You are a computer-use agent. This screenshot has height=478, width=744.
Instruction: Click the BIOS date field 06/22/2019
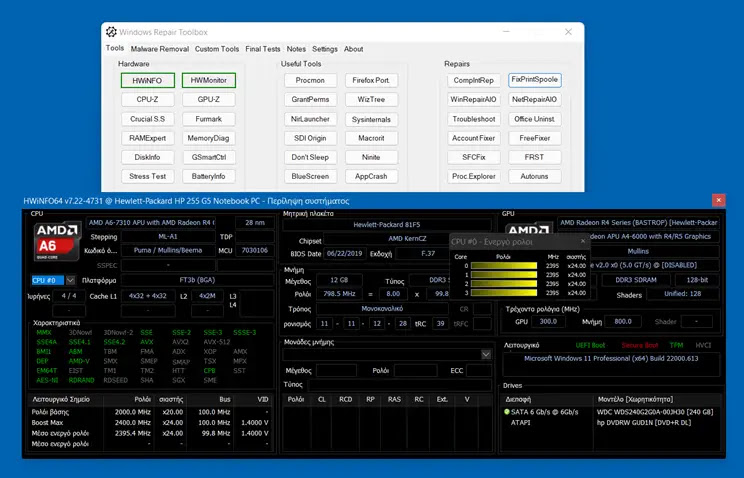(344, 253)
